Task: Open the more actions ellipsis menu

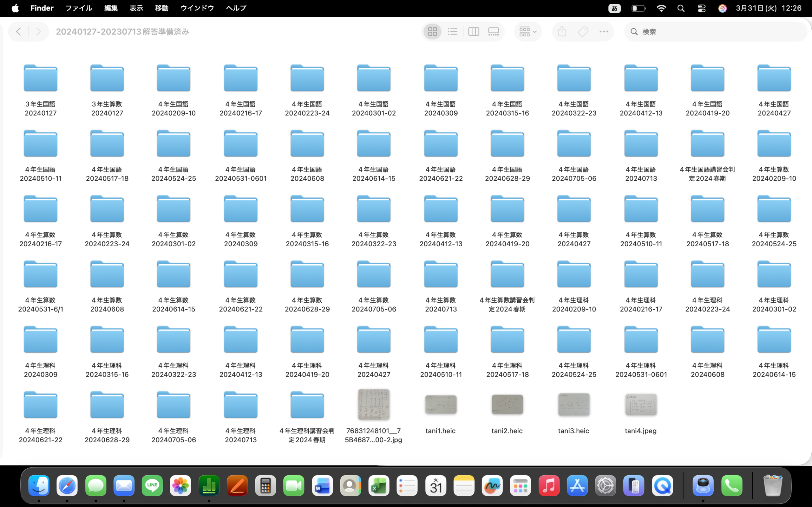Action: (x=604, y=31)
